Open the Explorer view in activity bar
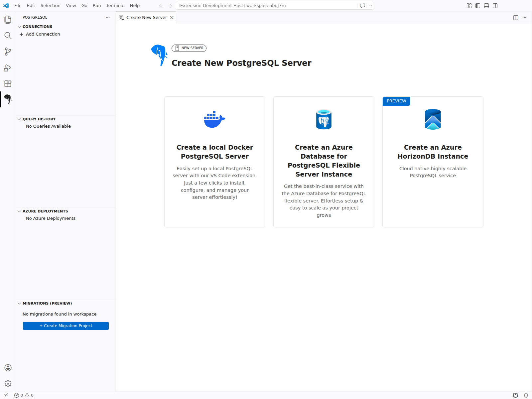This screenshot has height=399, width=532. click(8, 20)
